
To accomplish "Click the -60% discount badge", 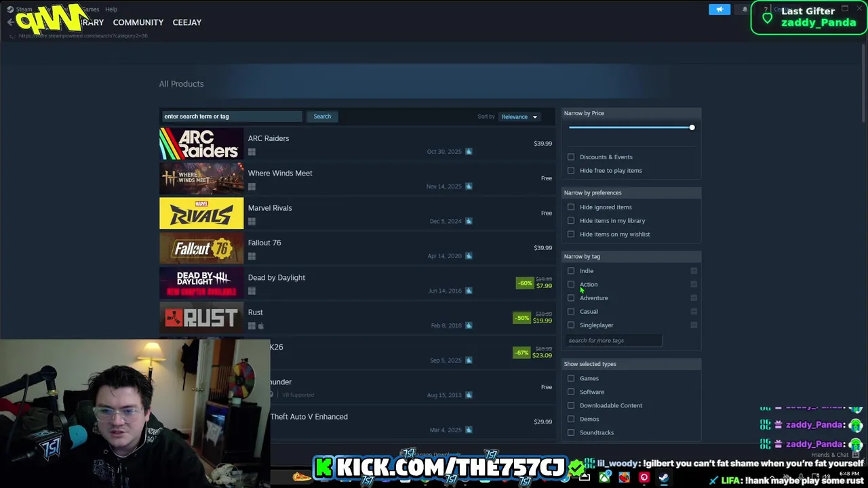I will (x=525, y=283).
